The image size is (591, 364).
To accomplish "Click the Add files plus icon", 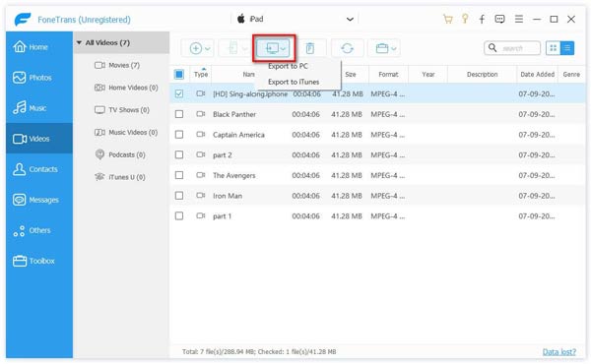I will pyautogui.click(x=195, y=48).
